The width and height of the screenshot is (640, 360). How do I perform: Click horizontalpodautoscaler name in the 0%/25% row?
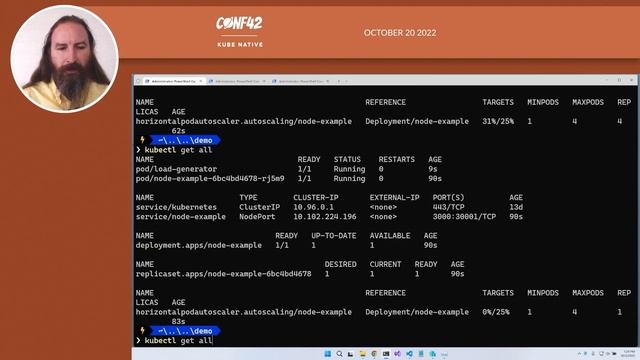(244, 312)
